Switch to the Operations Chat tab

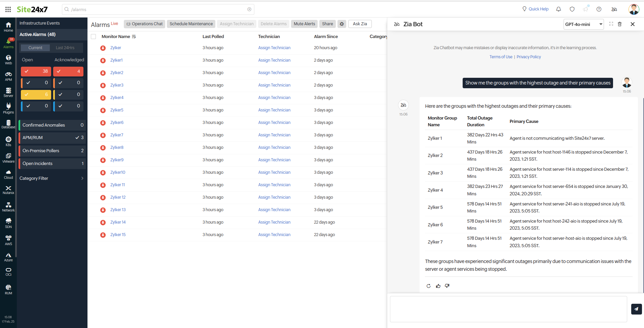(144, 24)
